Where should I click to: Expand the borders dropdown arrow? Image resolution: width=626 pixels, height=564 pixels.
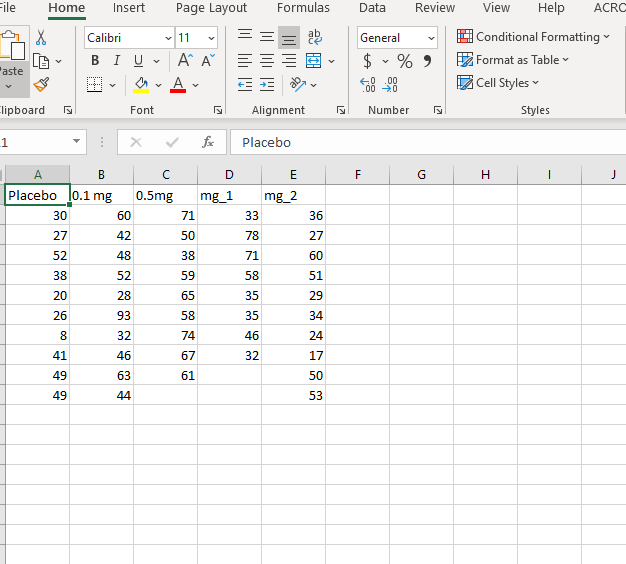click(113, 85)
